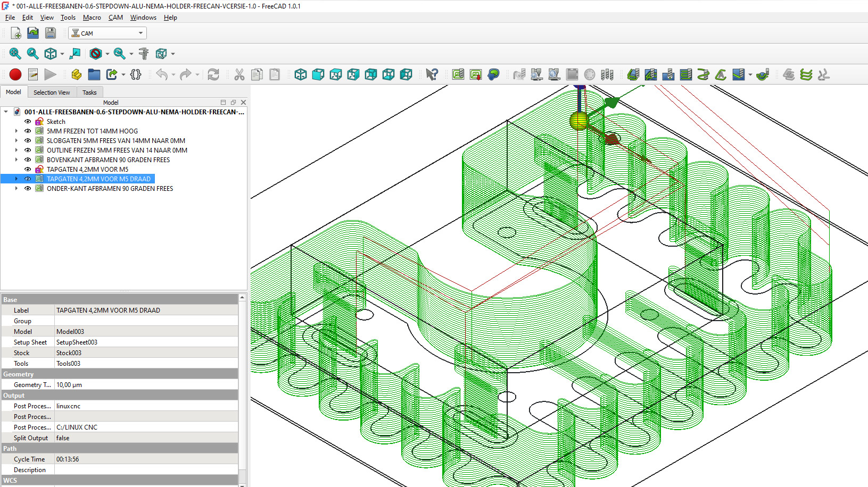Start macro recording with red button
The image size is (868, 487).
pos(15,75)
